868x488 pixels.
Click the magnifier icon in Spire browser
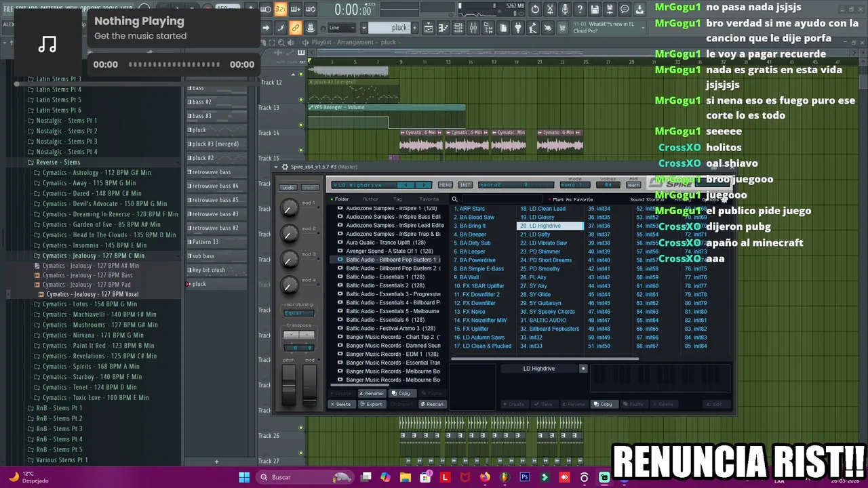[x=455, y=199]
